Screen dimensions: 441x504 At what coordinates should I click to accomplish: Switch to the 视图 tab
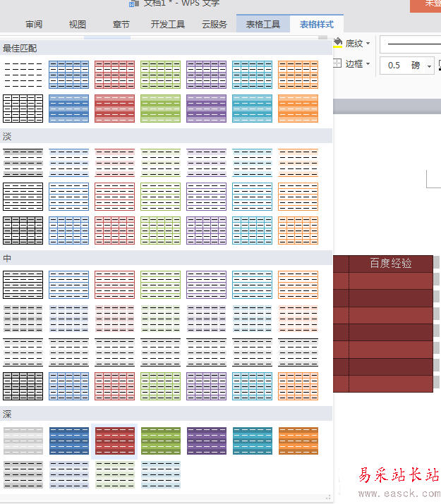coord(78,25)
